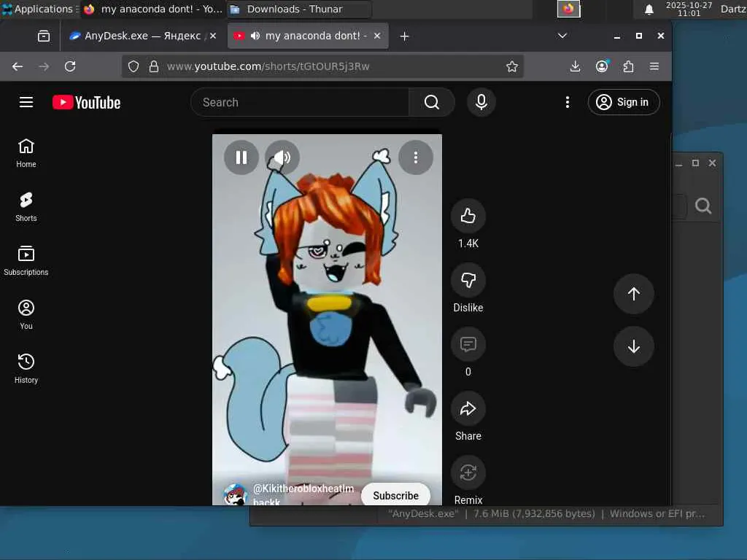Mute tab via the tab speaker icon

point(255,36)
